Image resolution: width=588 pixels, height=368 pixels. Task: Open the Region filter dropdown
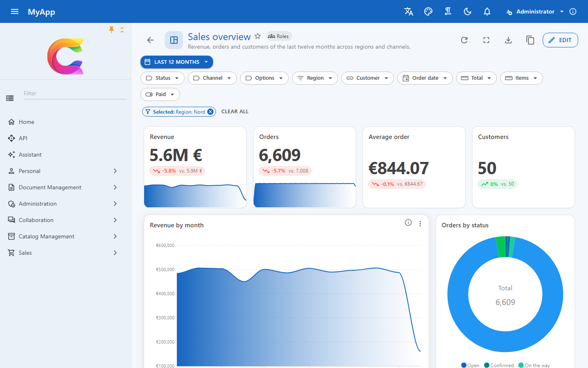tap(315, 78)
